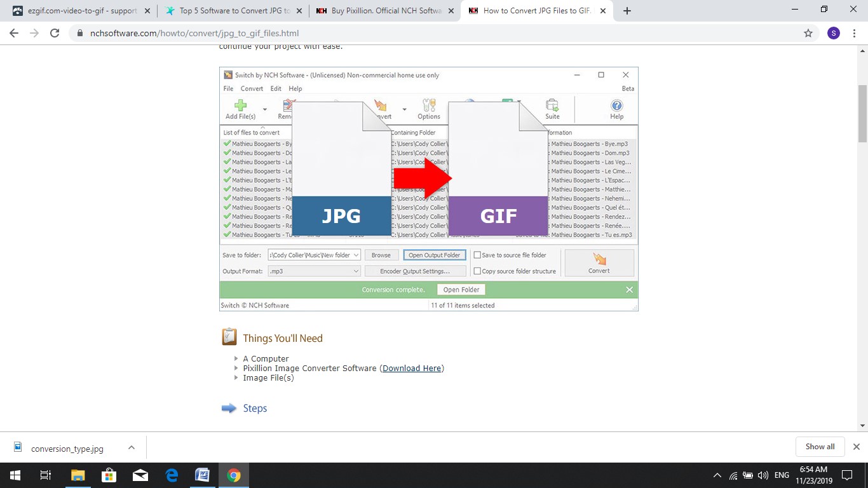Click the Image File(s) list item
The width and height of the screenshot is (868, 488).
click(268, 378)
